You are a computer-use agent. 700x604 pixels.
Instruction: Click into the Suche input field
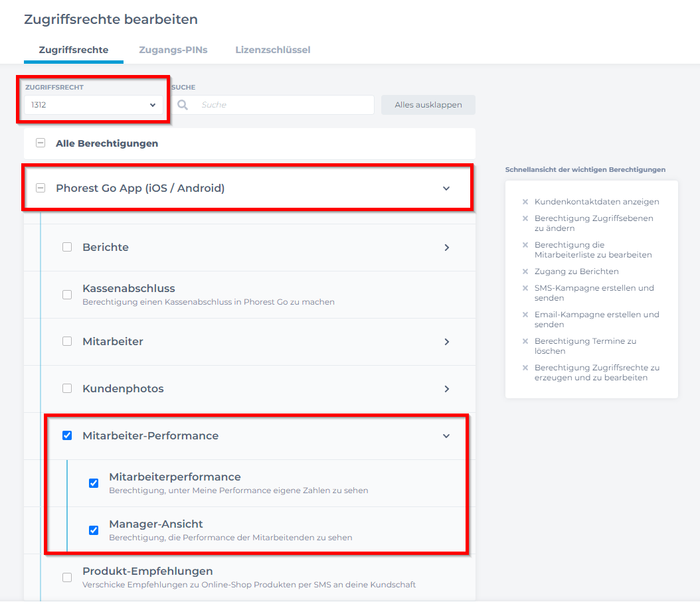tap(273, 105)
